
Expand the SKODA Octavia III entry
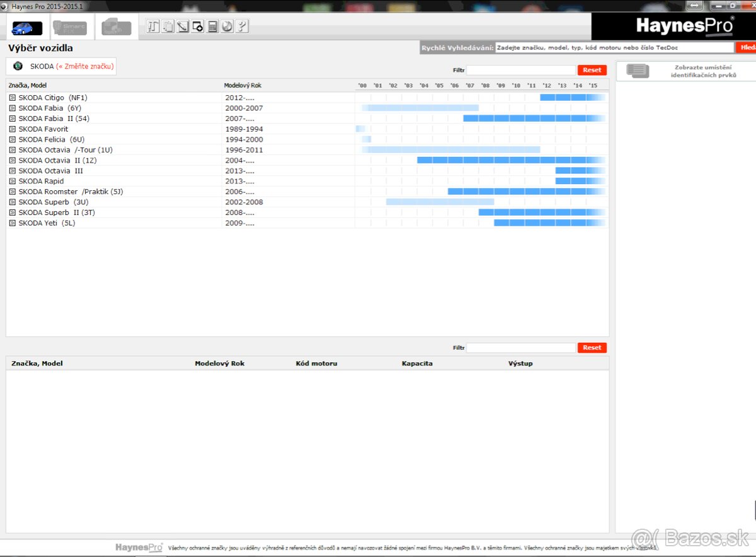click(12, 171)
